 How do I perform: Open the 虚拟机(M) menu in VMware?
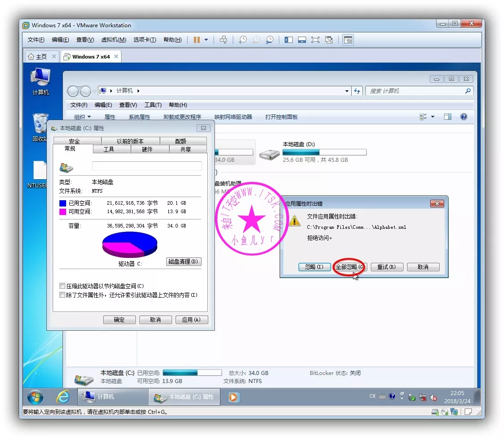tap(113, 40)
